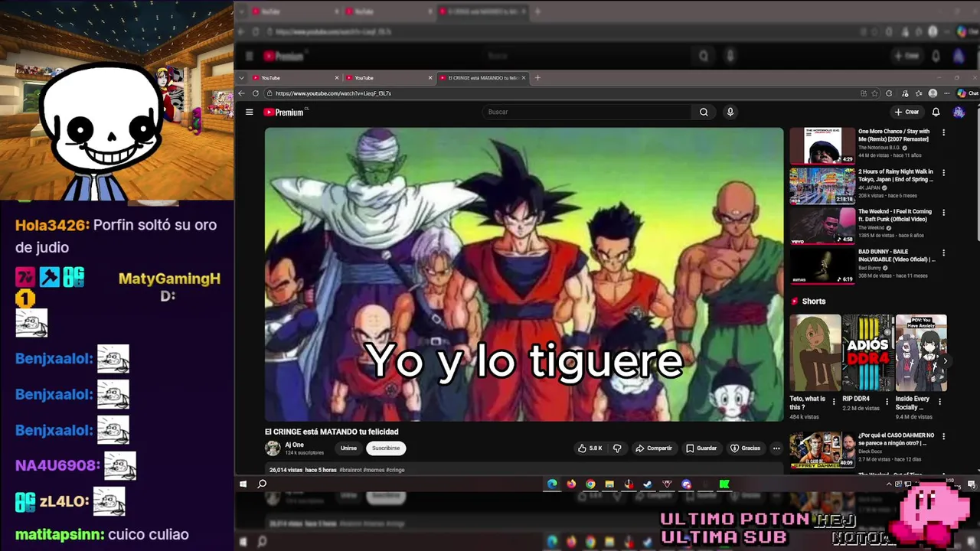Click the Suscribirse button
The image size is (980, 551).
point(386,448)
